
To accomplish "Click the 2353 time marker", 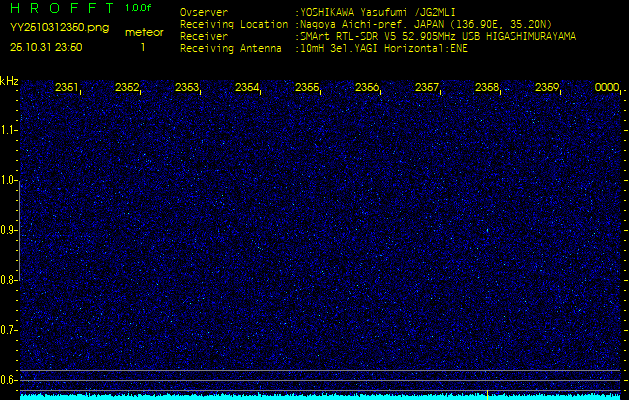I will click(x=187, y=88).
